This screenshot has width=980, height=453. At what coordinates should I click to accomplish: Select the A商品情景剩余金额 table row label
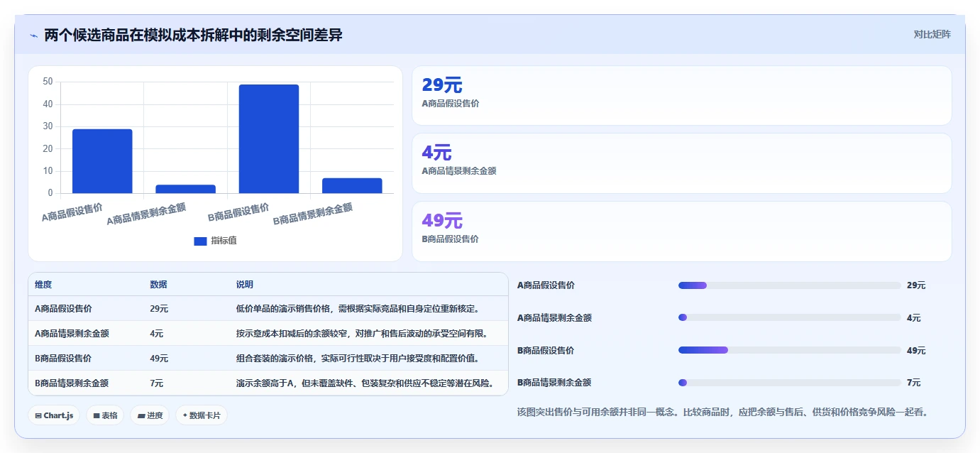pyautogui.click(x=72, y=334)
